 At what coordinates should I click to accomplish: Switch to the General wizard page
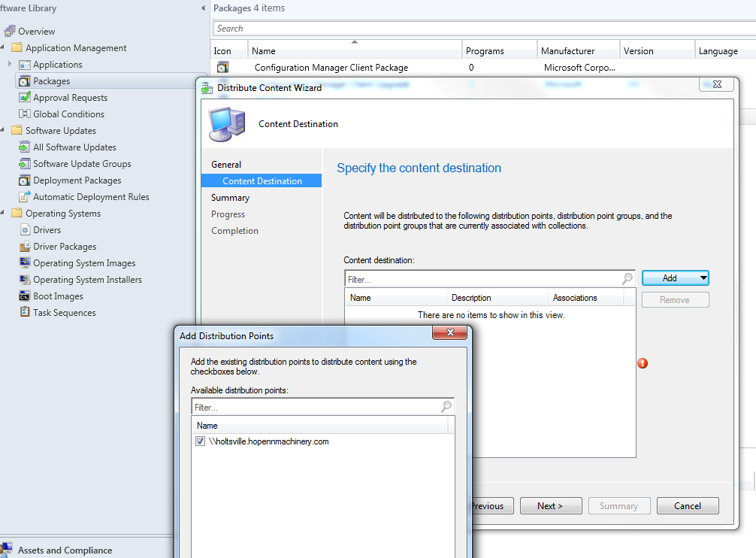pos(228,164)
